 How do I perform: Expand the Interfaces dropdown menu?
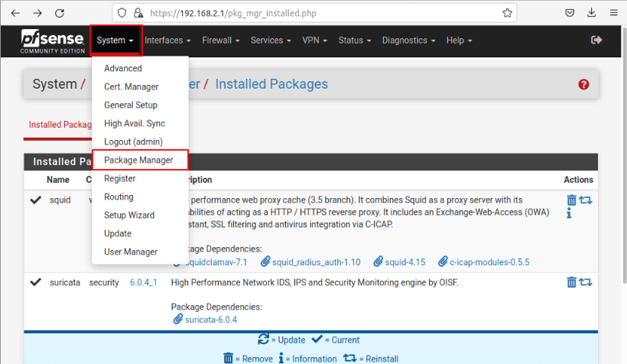(168, 40)
